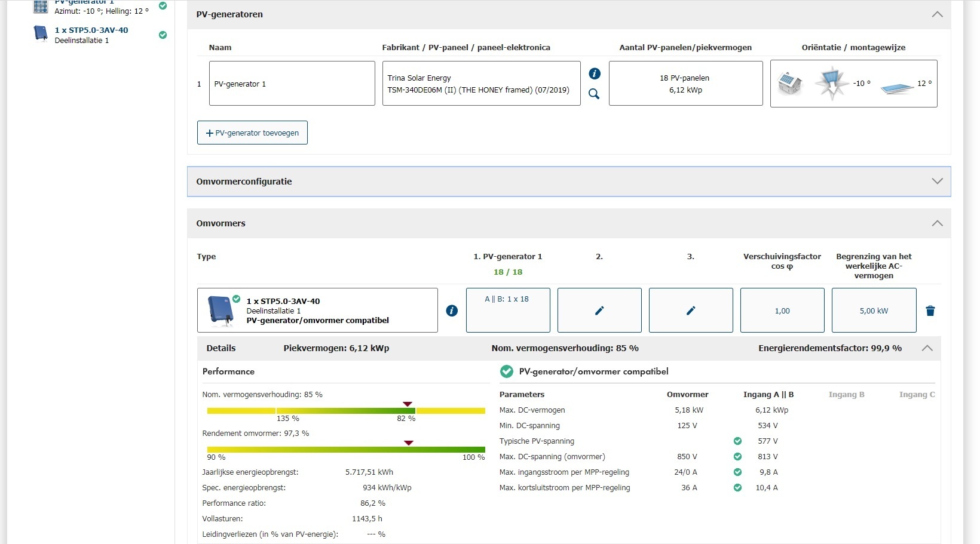Edit input 3 pencil icon
The width and height of the screenshot is (980, 544).
691,311
